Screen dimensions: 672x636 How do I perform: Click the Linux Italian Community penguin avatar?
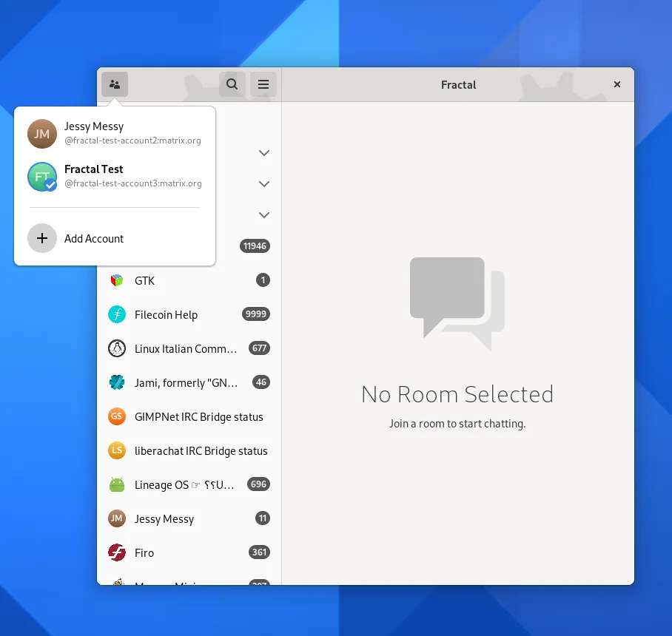point(117,348)
